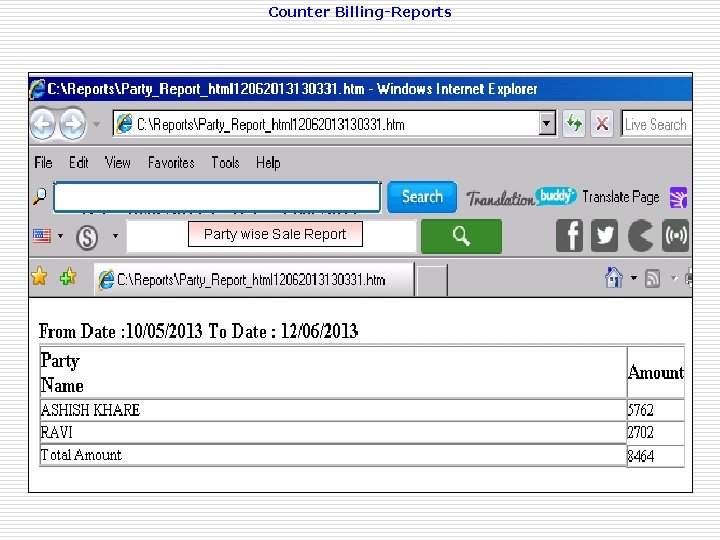Open the dropdown arrow next to feeds icon
Viewport: 720px width, 540px height.
tap(674, 278)
